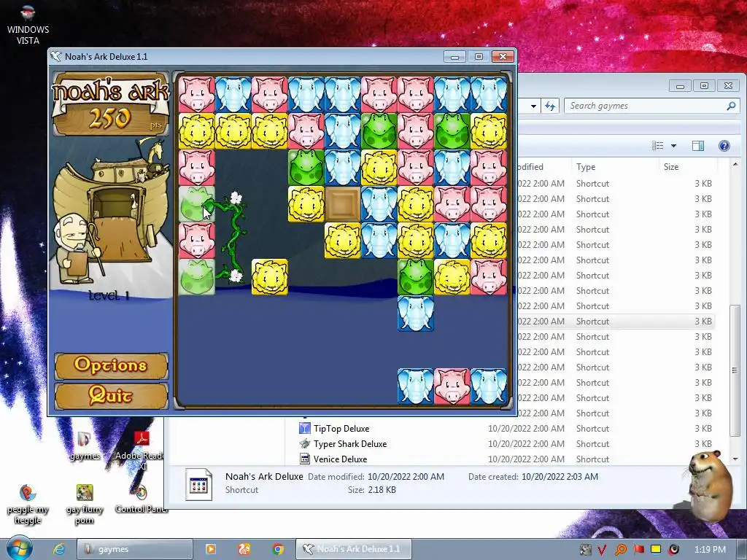Select the TipTop Deluxe shortcut

(x=341, y=429)
